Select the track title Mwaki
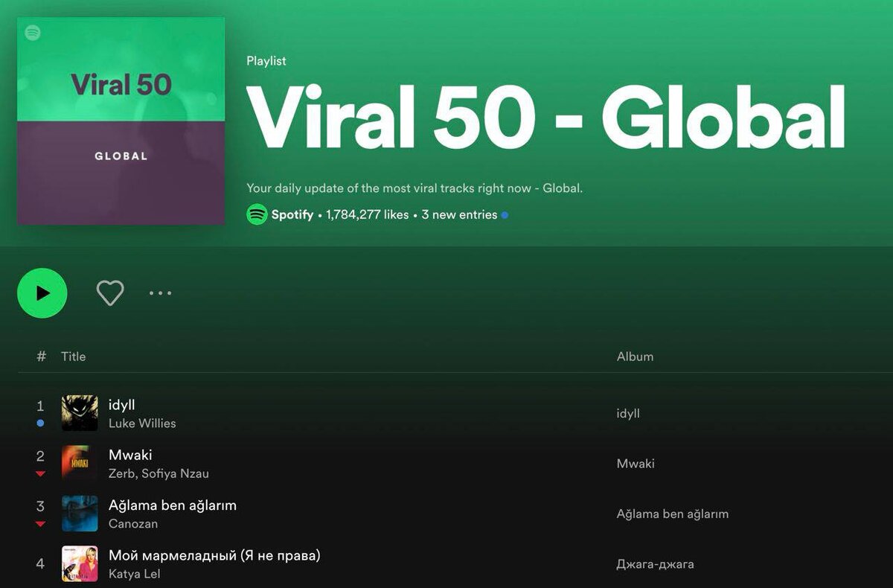The height and width of the screenshot is (588, 893). (130, 455)
